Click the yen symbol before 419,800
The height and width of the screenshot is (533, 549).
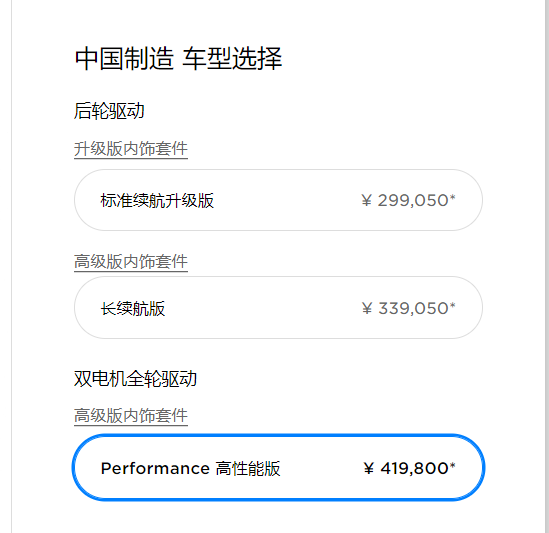369,468
